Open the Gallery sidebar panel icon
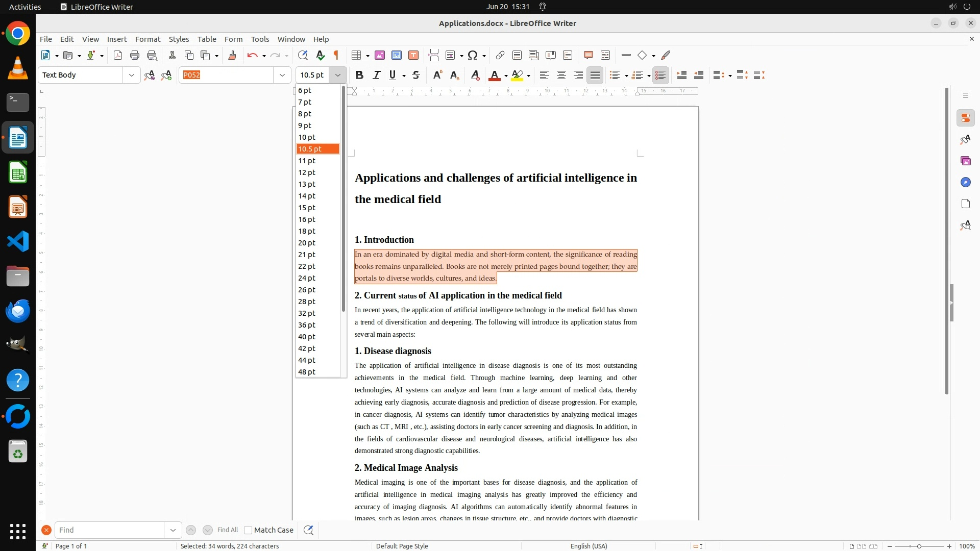The height and width of the screenshot is (551, 980). pos(965,161)
